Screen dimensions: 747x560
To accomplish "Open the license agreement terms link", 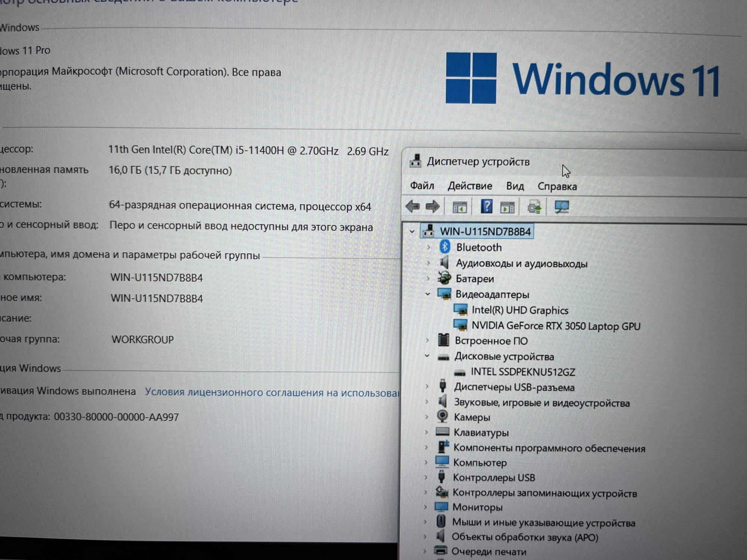I will (x=272, y=392).
